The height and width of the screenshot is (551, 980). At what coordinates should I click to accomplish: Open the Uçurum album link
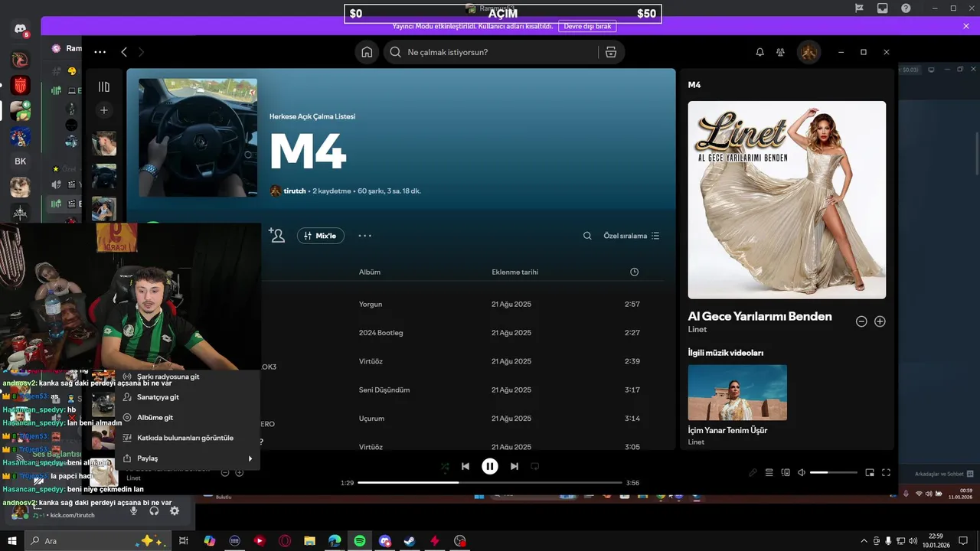coord(371,419)
